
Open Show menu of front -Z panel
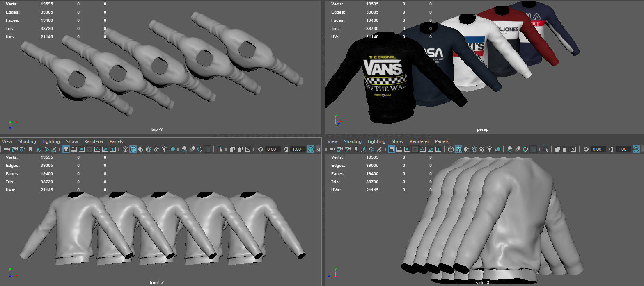72,141
